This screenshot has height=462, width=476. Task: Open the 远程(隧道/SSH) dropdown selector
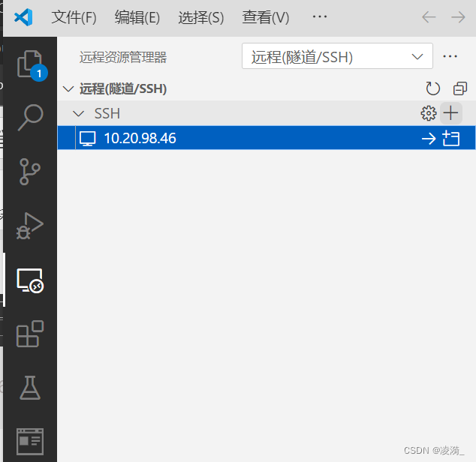[x=337, y=56]
